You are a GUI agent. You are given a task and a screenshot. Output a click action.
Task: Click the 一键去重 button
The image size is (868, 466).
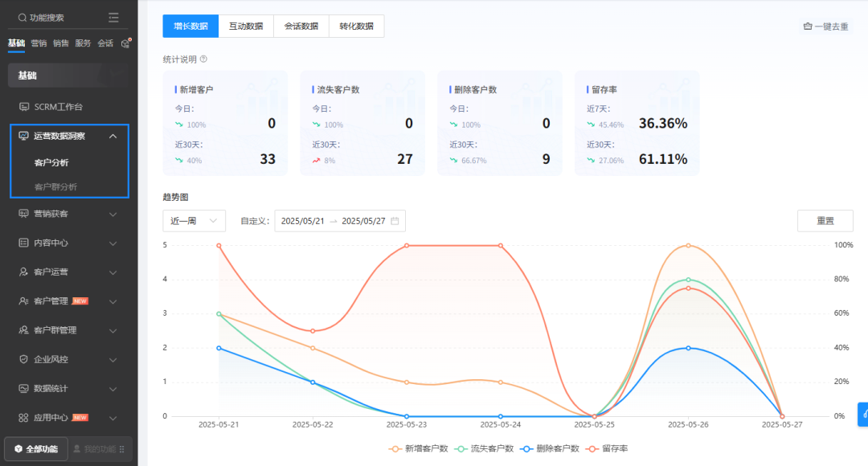pyautogui.click(x=825, y=27)
